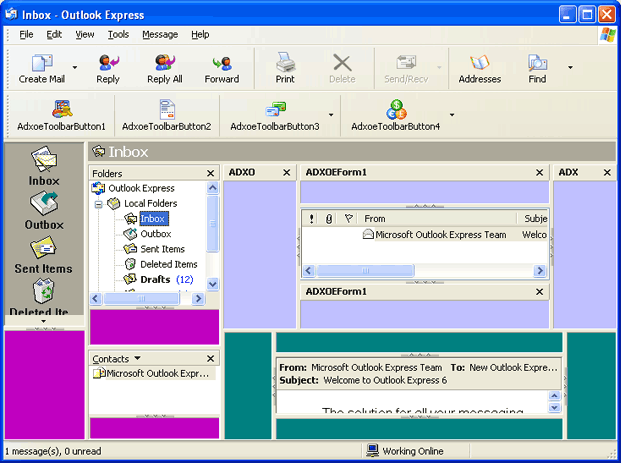Open the toolbar overflow arrow beside Find
Image resolution: width=621 pixels, height=463 pixels.
(x=570, y=67)
